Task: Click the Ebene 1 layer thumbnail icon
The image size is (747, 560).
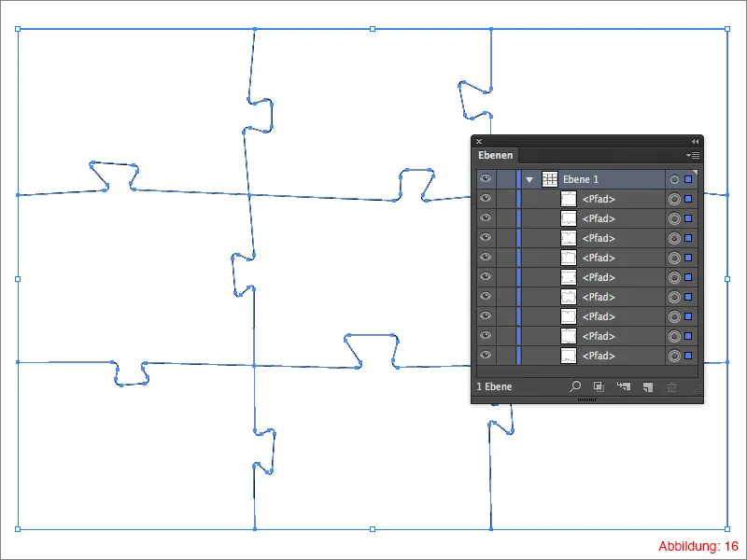Action: click(x=551, y=178)
